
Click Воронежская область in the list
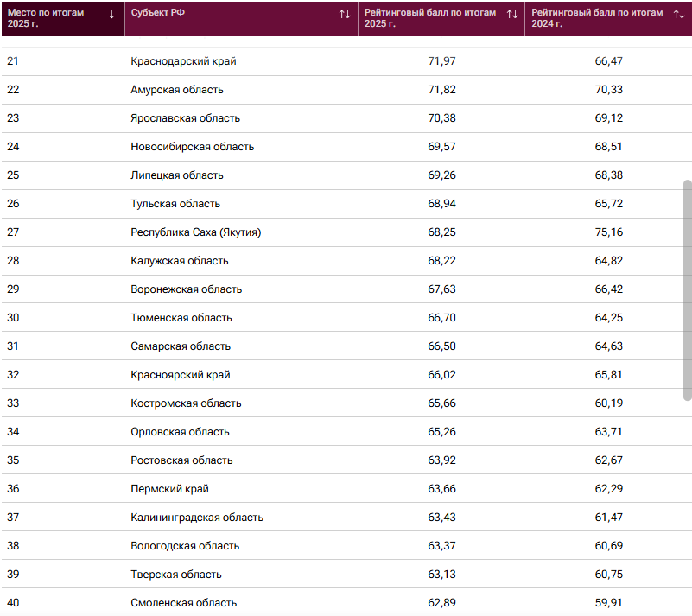(x=187, y=289)
